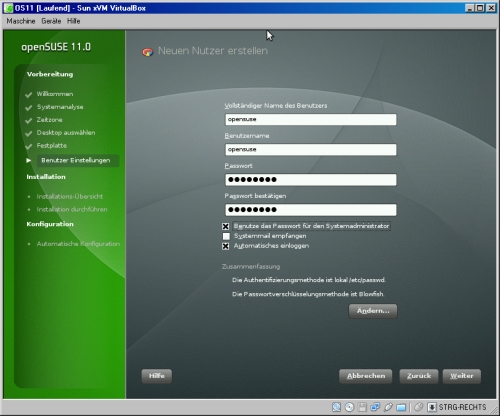
Task: Close the VirtualBox window
Action: coord(491,8)
